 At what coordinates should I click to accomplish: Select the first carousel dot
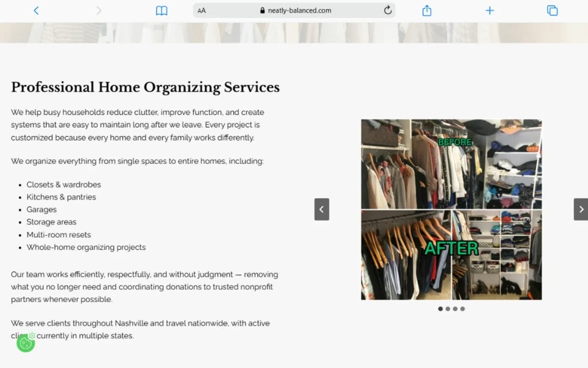[440, 309]
